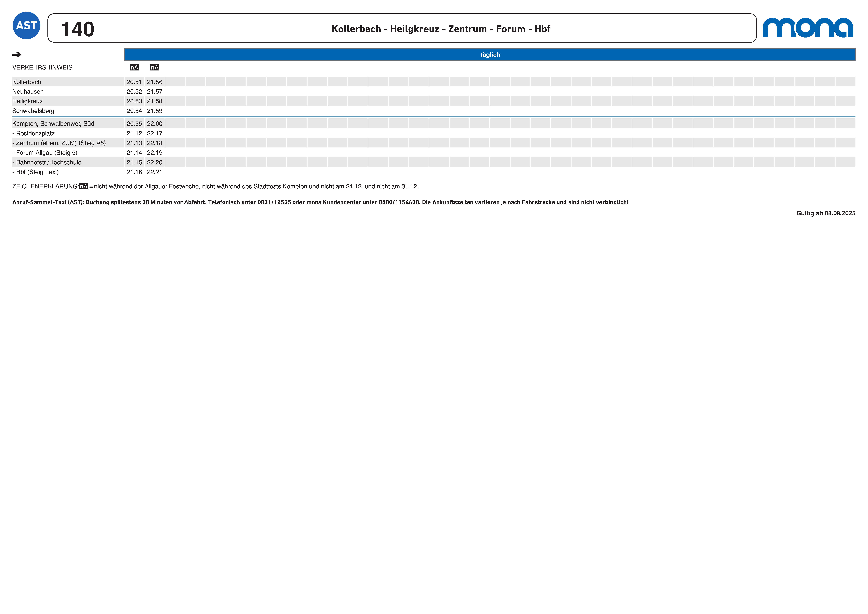Click the 21.13 Zentrum time
The height and width of the screenshot is (614, 868).
134,143
